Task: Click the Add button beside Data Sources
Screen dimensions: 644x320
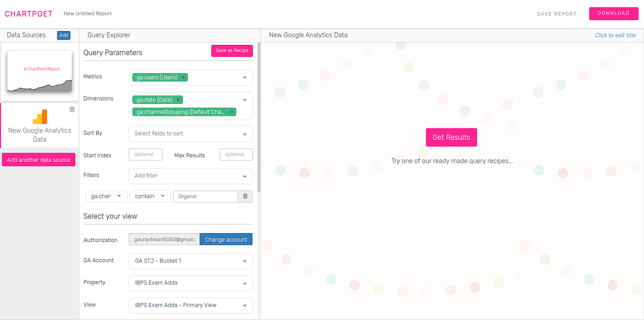Action: tap(63, 35)
